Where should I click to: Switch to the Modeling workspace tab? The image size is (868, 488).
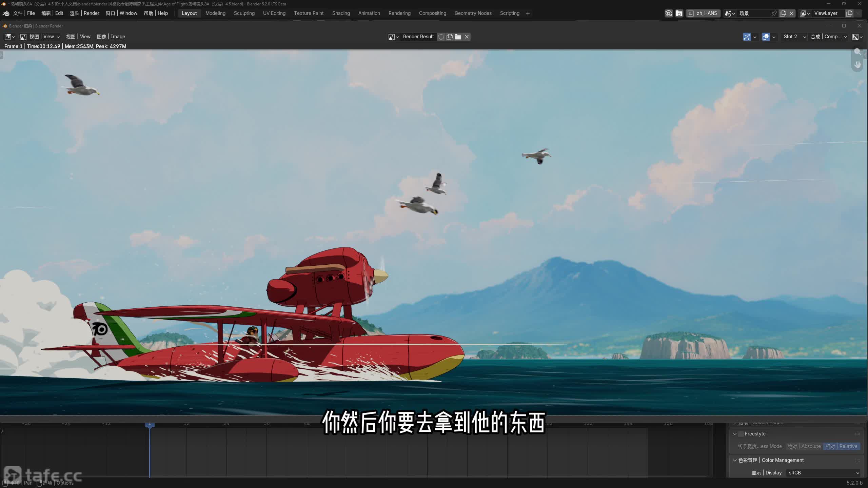pos(215,13)
